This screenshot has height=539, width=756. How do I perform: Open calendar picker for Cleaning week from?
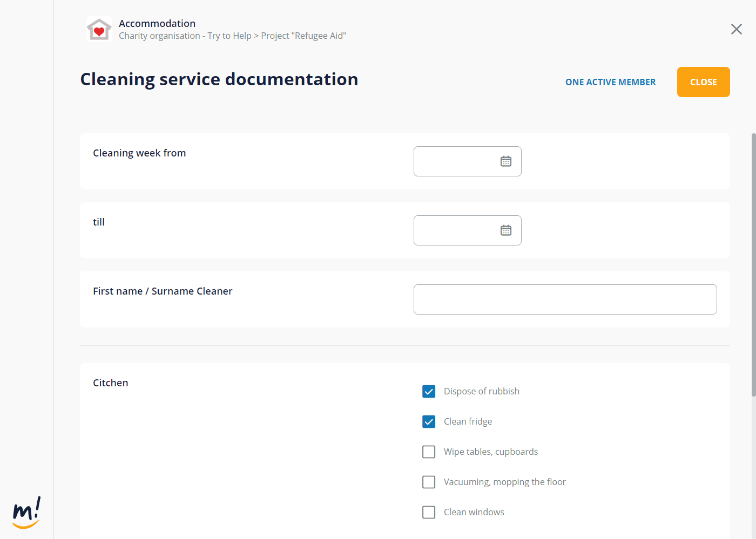pos(506,161)
